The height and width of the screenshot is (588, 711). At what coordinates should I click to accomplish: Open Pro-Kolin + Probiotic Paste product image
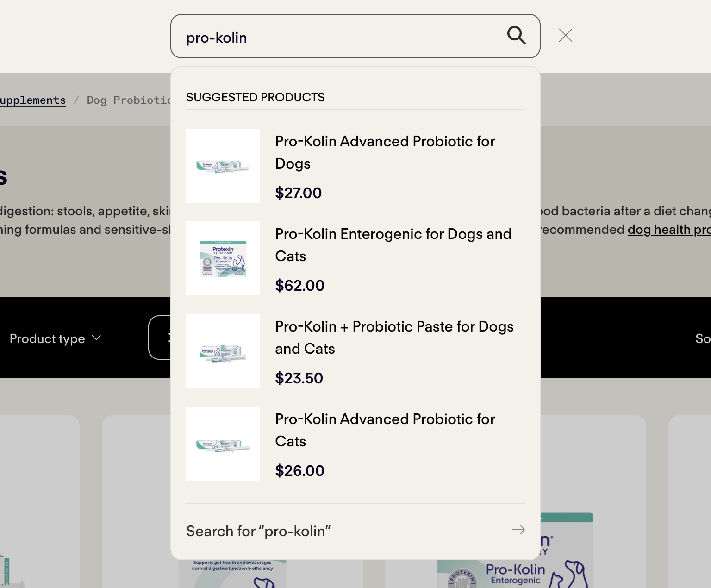[x=223, y=351]
